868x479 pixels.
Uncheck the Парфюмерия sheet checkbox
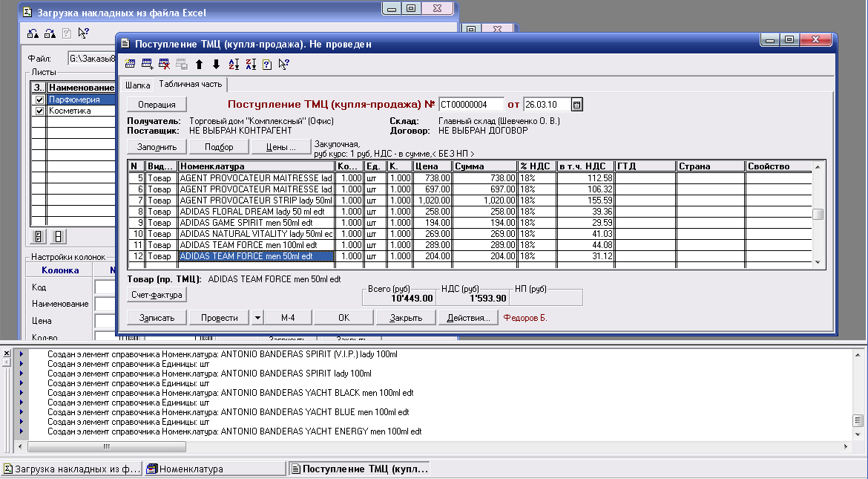(x=39, y=100)
